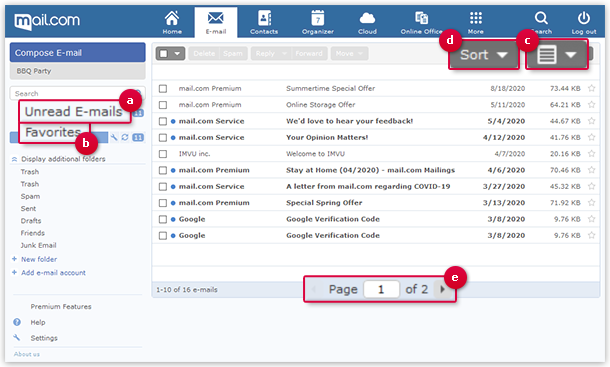This screenshot has width=610, height=367.
Task: Click the Settings wrench icon in sidebar
Action: [16, 337]
